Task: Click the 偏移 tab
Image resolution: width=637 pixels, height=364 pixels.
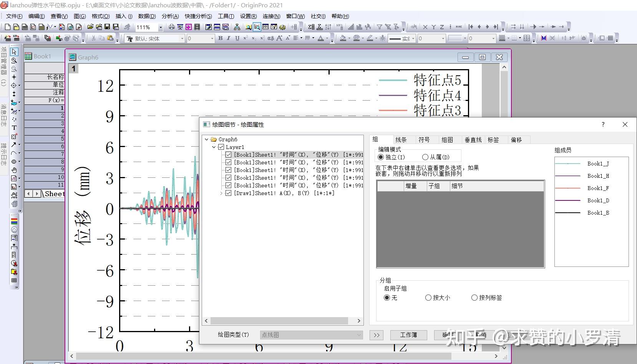Action: (516, 140)
